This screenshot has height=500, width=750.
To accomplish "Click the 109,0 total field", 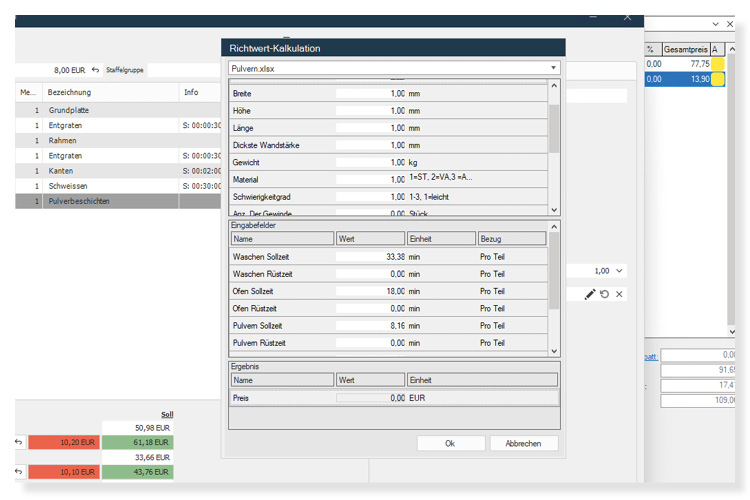I will (698, 400).
